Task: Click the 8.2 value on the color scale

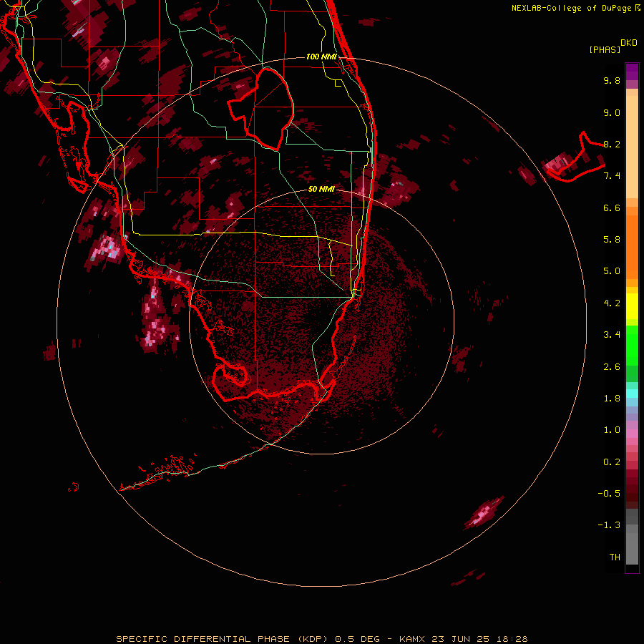Action: [612, 144]
